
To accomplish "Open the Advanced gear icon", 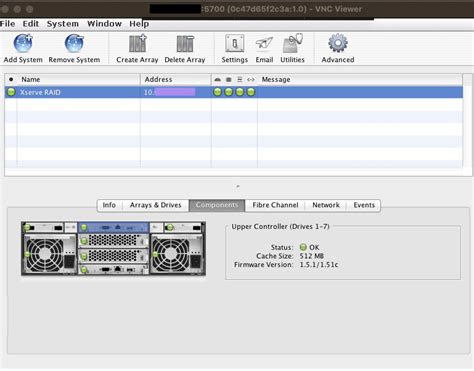I will click(x=338, y=43).
